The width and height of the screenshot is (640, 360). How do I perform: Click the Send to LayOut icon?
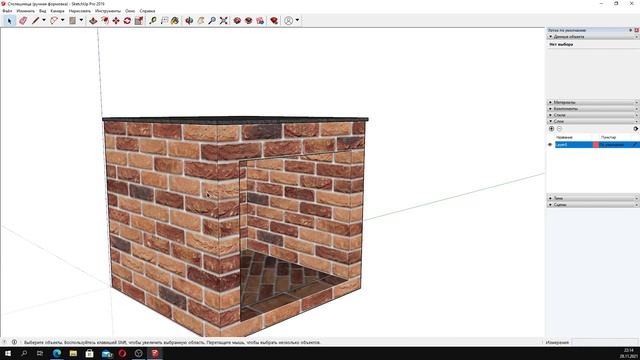point(260,20)
